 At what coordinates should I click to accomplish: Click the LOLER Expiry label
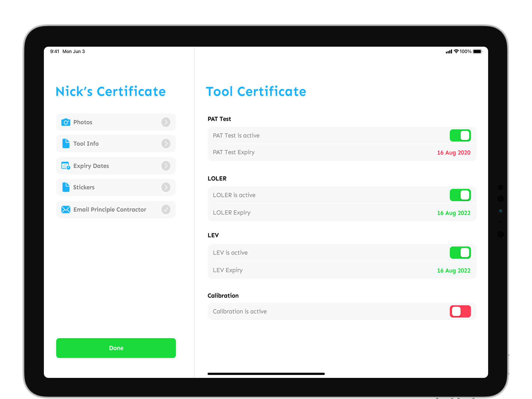(x=232, y=213)
